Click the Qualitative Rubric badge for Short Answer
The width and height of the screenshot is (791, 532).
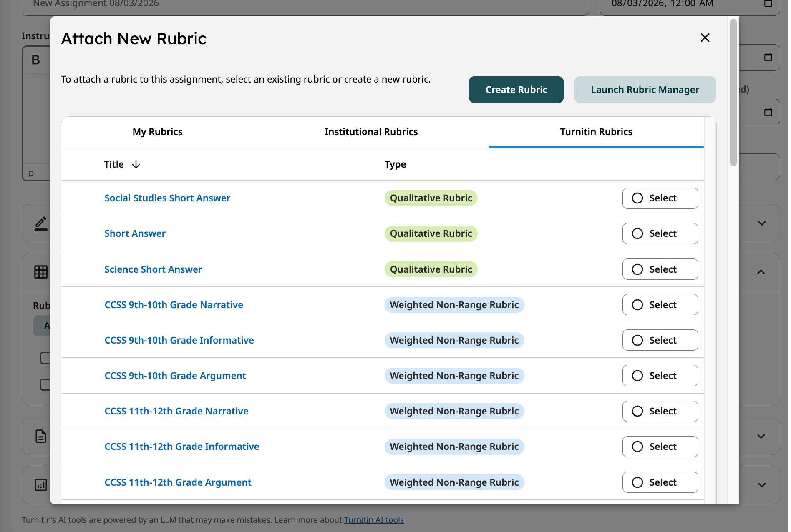point(431,233)
